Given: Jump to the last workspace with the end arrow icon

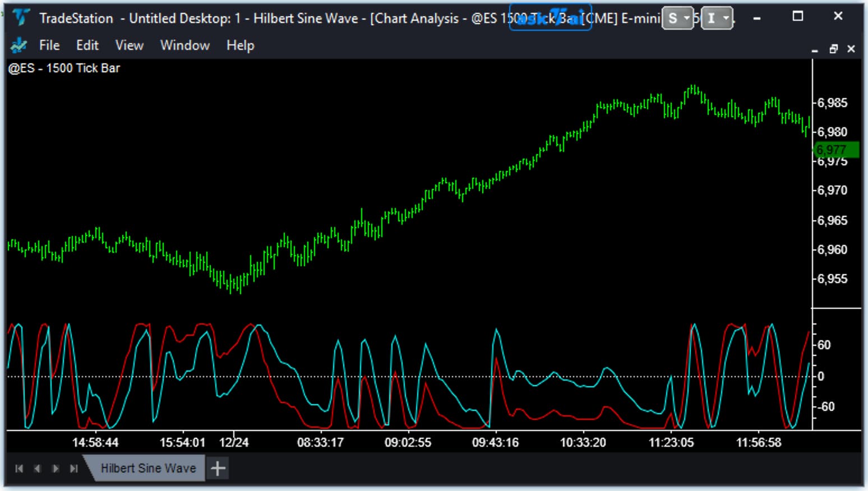Looking at the screenshot, I should [74, 467].
